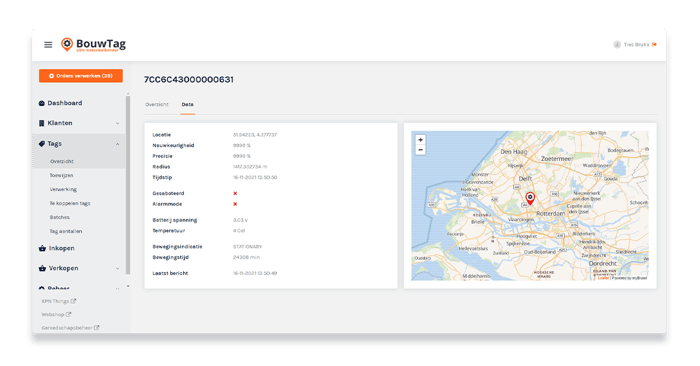The height and width of the screenshot is (366, 700).
Task: Click the Klanten building icon
Action: [x=42, y=123]
